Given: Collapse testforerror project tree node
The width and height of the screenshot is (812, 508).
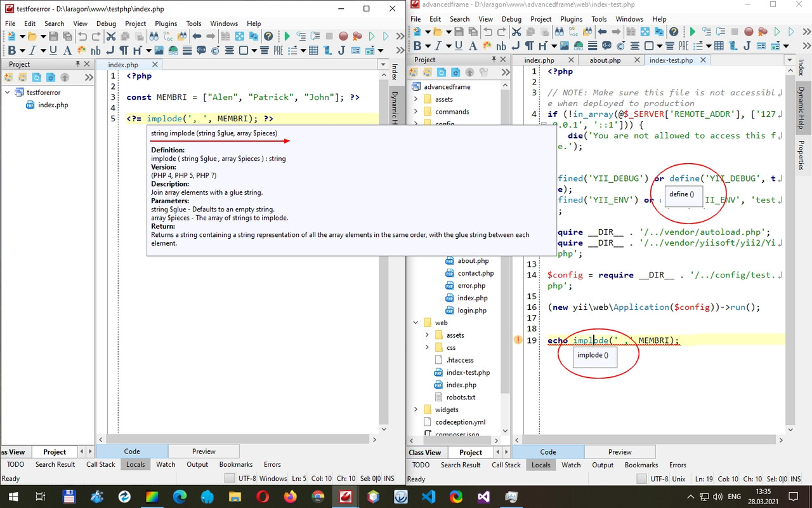Looking at the screenshot, I should [x=7, y=93].
